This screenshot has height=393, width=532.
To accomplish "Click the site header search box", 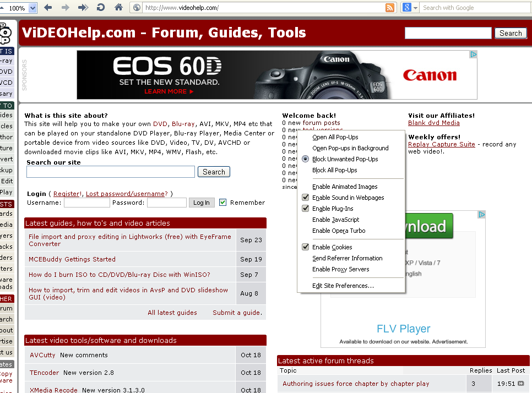I will point(448,33).
